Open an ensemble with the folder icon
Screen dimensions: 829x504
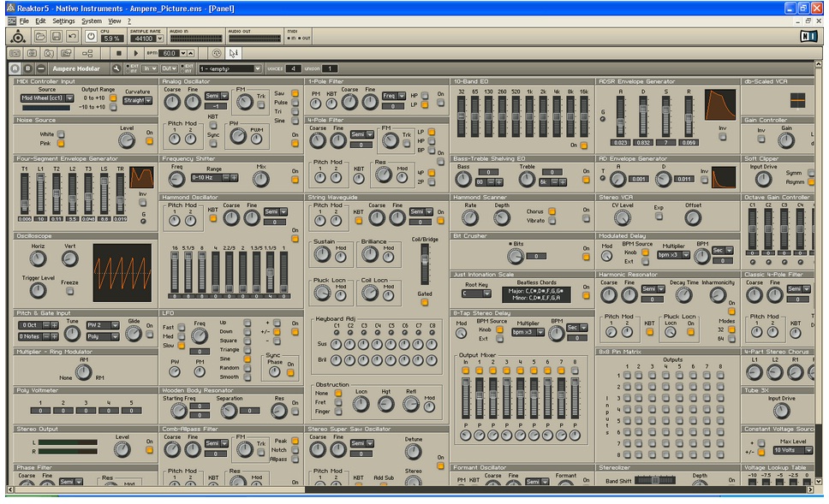[x=40, y=37]
